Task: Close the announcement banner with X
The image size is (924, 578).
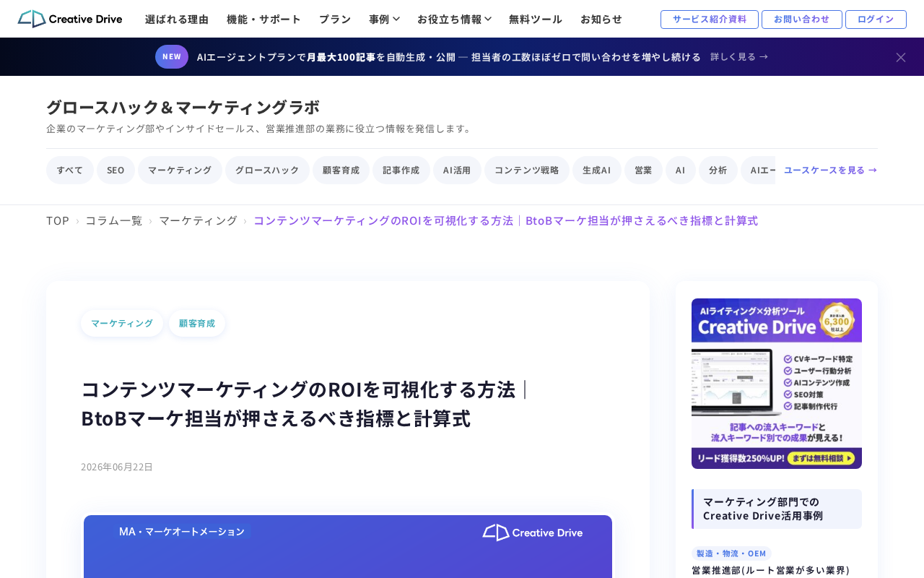Action: tap(901, 57)
